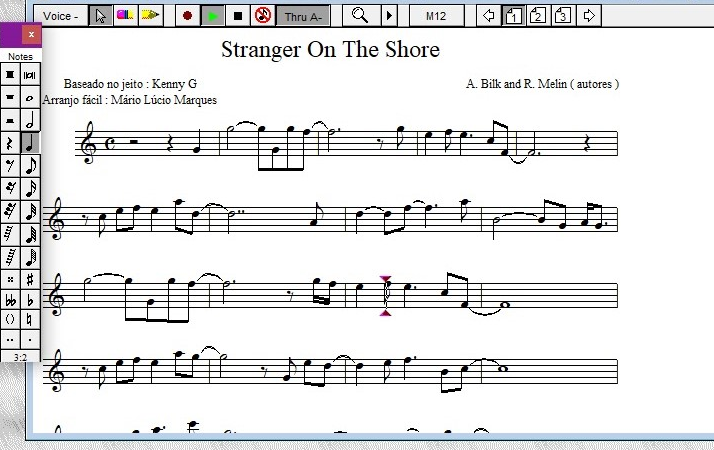714x450 pixels.
Task: Click the magnifier zoom tool
Action: tap(360, 15)
